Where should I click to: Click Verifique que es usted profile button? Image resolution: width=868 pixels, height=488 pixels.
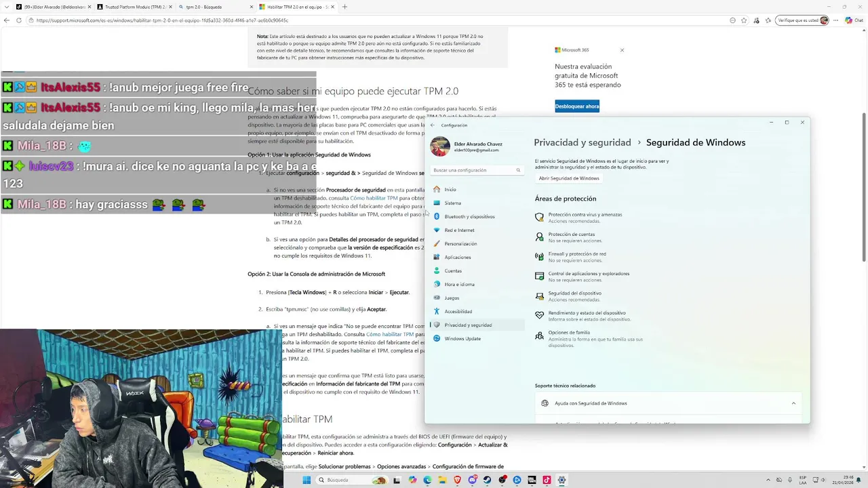point(803,20)
